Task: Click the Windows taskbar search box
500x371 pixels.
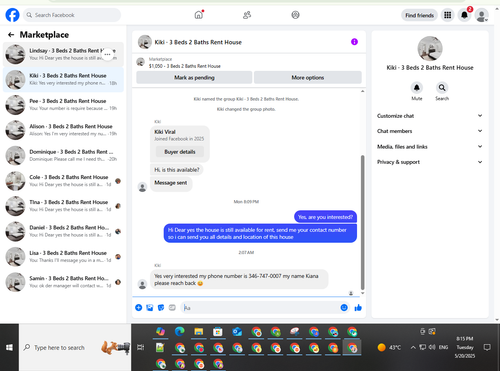Action: [75, 348]
